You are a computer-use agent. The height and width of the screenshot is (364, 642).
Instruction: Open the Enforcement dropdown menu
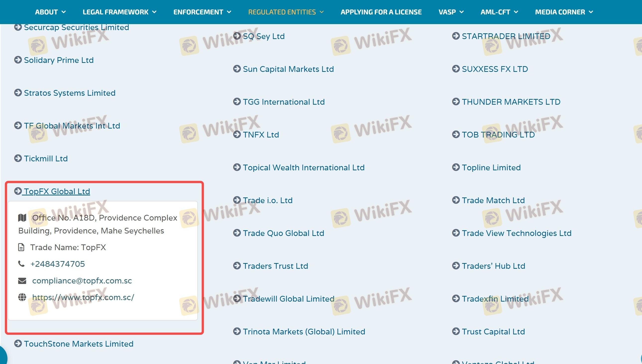click(x=202, y=12)
